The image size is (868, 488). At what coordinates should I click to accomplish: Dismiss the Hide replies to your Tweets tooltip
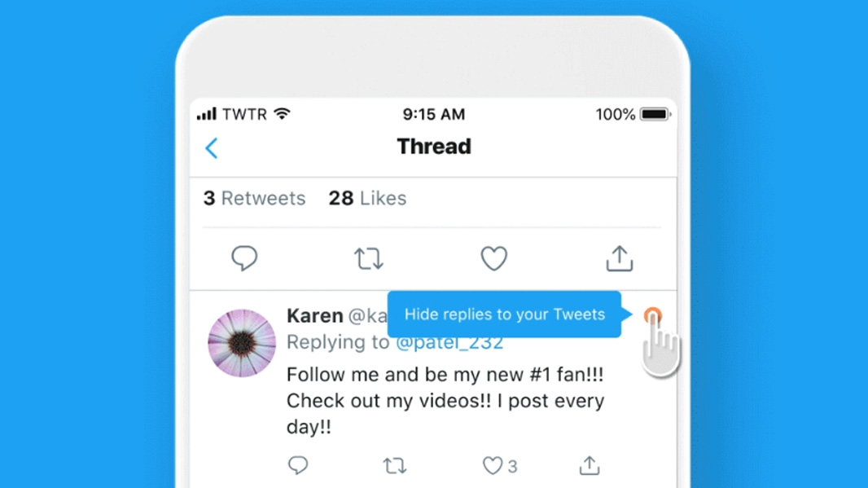pos(504,314)
